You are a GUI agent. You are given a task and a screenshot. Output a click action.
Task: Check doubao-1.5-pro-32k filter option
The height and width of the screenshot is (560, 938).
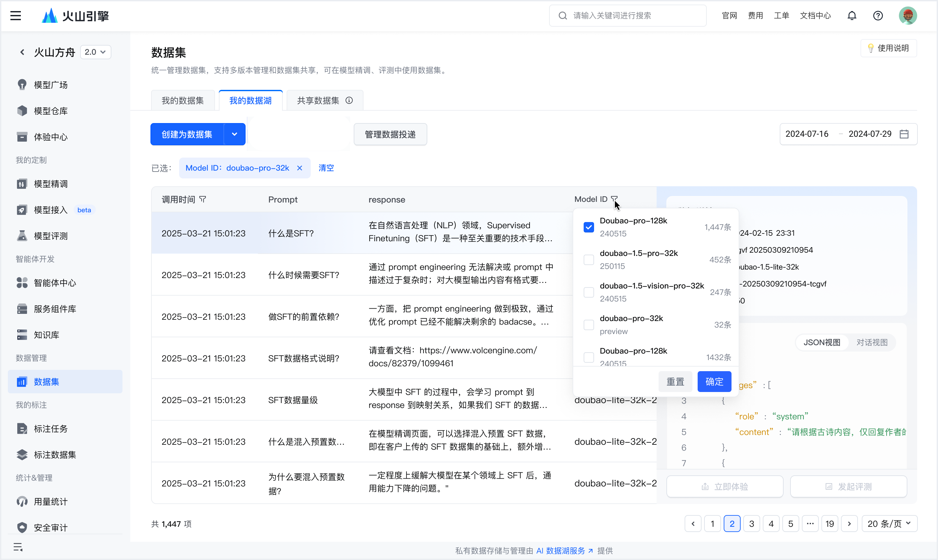coord(589,259)
